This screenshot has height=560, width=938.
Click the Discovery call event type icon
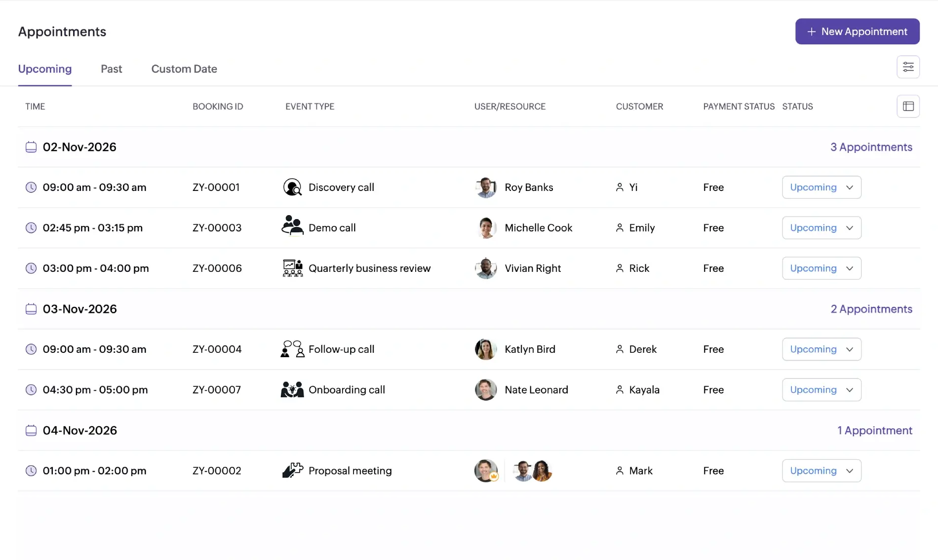[x=292, y=187]
